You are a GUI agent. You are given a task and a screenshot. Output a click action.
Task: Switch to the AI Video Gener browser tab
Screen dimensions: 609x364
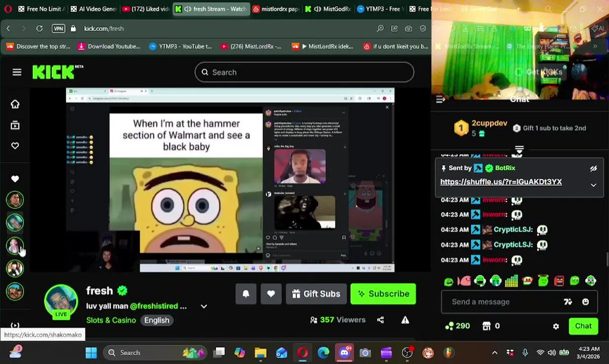(x=94, y=9)
